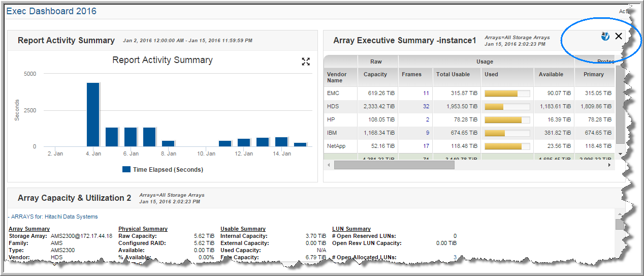
Task: Expand Report Activity Summary chart to full screen
Action: (x=306, y=62)
